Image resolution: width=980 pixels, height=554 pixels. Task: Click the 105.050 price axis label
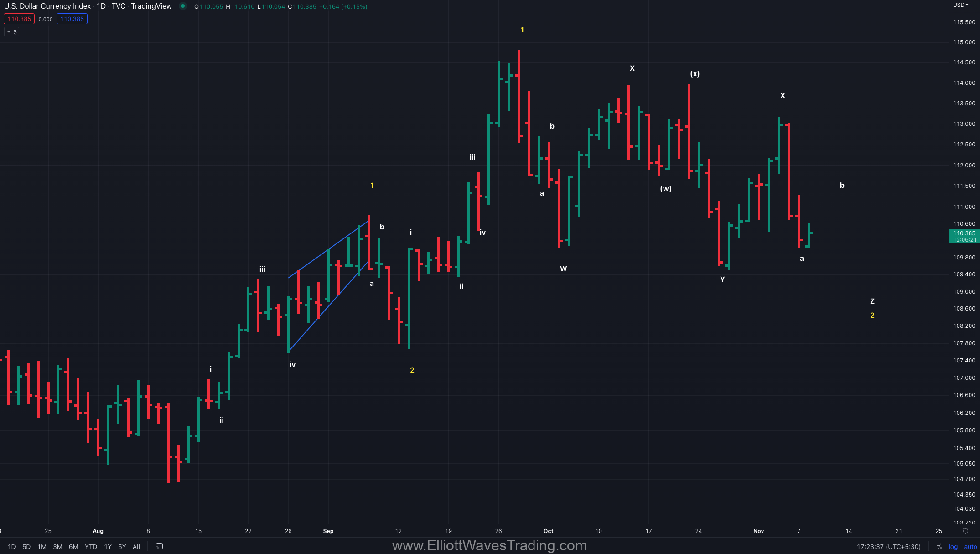[x=964, y=464]
